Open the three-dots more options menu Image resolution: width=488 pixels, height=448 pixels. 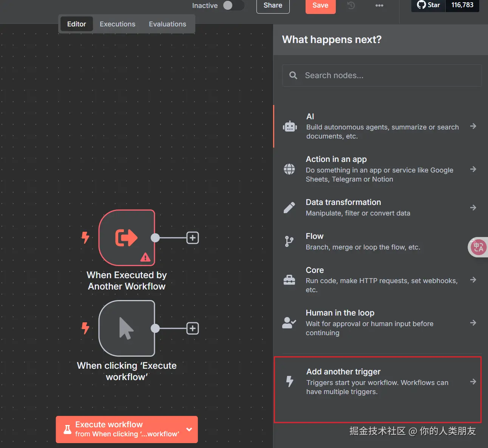tap(379, 5)
